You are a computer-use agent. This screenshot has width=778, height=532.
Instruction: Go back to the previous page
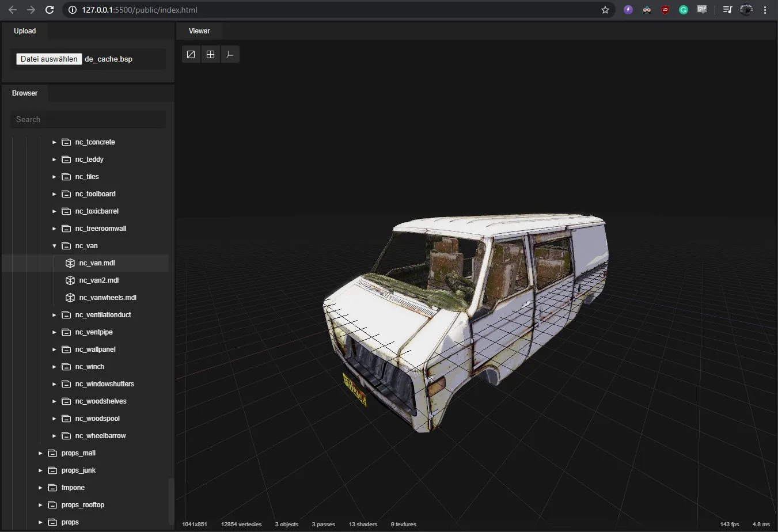[13, 10]
